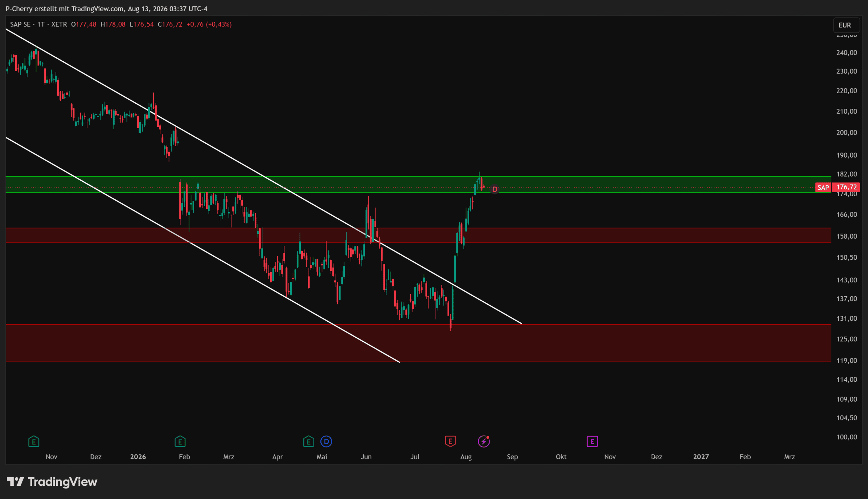Image resolution: width=868 pixels, height=499 pixels.
Task: Click the 100,00 price axis label
Action: point(846,437)
